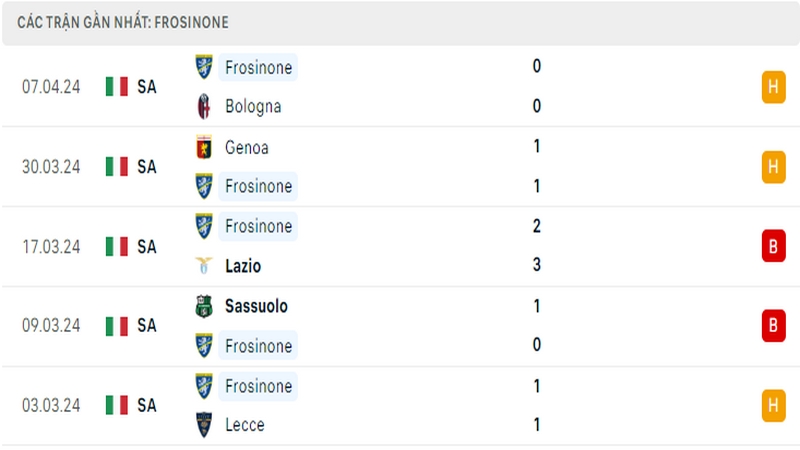Open the Genoa team link
This screenshot has width=800, height=450.
tap(246, 147)
